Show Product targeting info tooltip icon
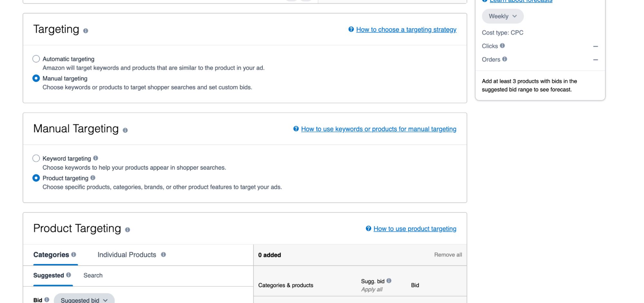Screen dimensions: 644x303 tap(93, 178)
